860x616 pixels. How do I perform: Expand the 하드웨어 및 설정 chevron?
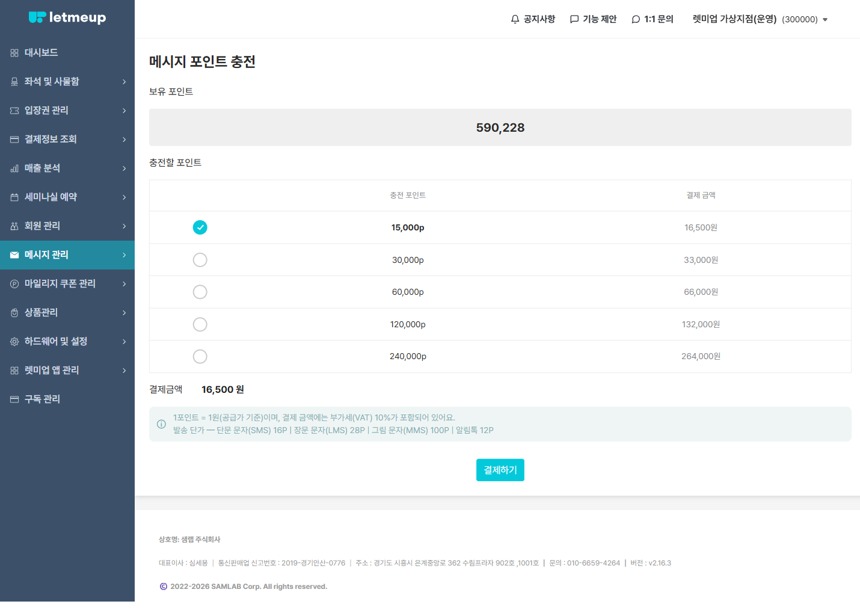tap(124, 342)
